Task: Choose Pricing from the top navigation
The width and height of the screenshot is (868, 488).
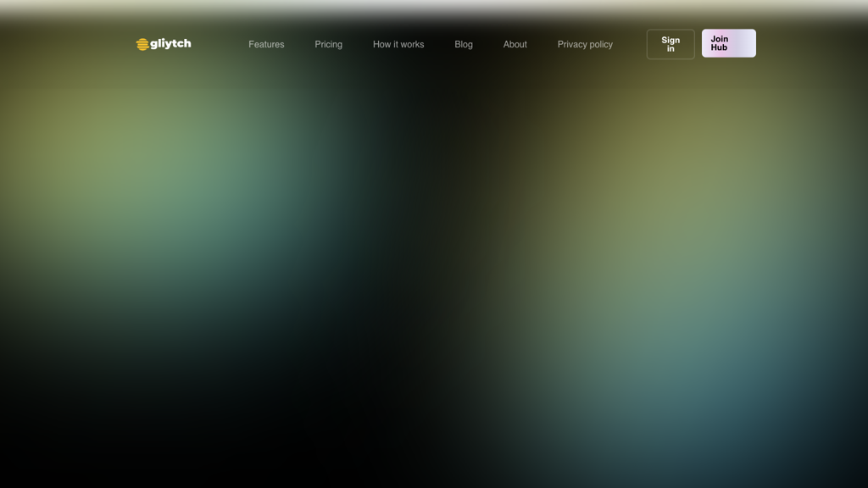Action: [328, 44]
